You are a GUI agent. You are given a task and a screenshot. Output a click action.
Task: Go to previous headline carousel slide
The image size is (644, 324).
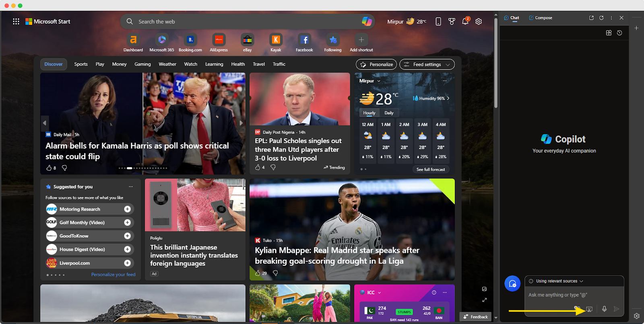pos(45,123)
